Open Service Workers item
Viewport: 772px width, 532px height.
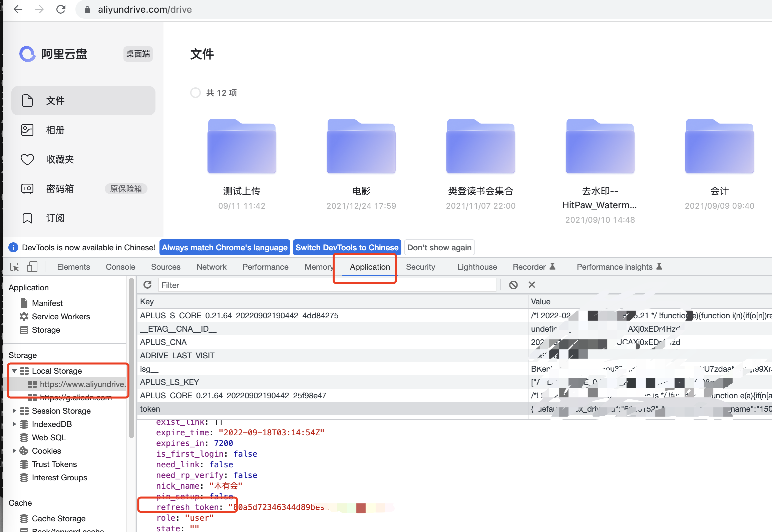pos(61,316)
